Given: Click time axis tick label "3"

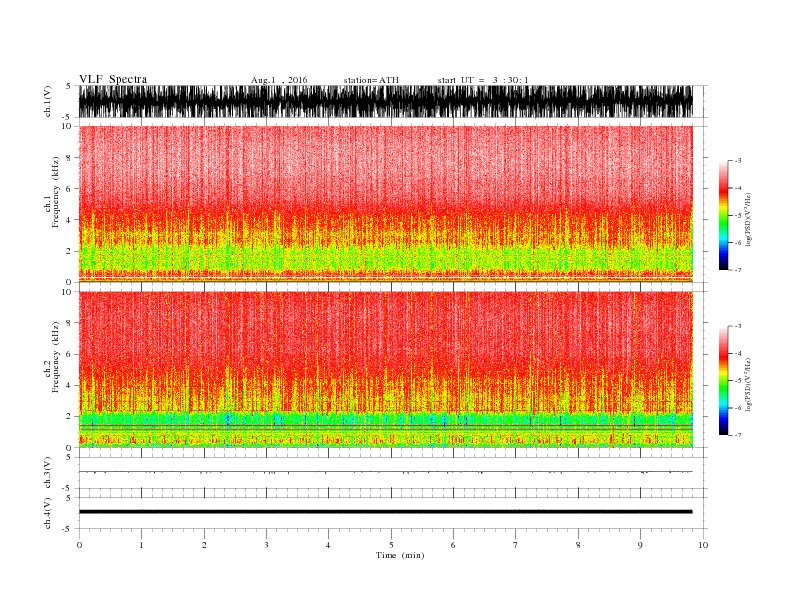Looking at the screenshot, I should pyautogui.click(x=266, y=545).
